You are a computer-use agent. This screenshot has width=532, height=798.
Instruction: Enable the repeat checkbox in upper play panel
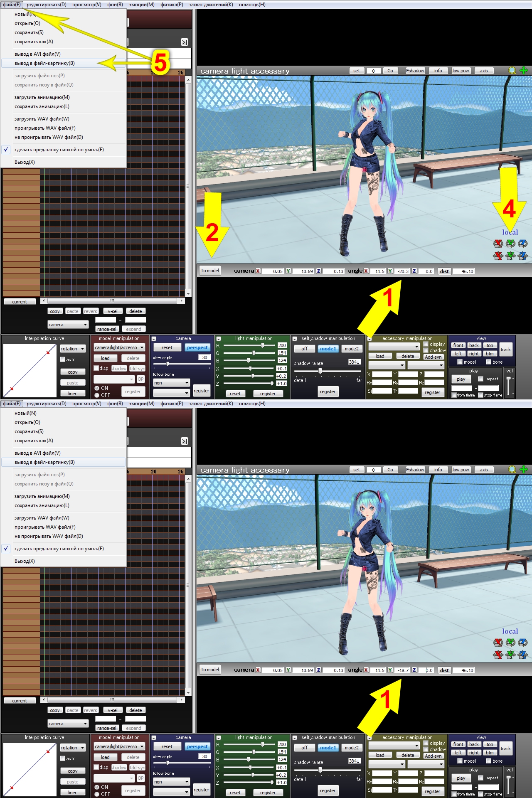tap(481, 379)
